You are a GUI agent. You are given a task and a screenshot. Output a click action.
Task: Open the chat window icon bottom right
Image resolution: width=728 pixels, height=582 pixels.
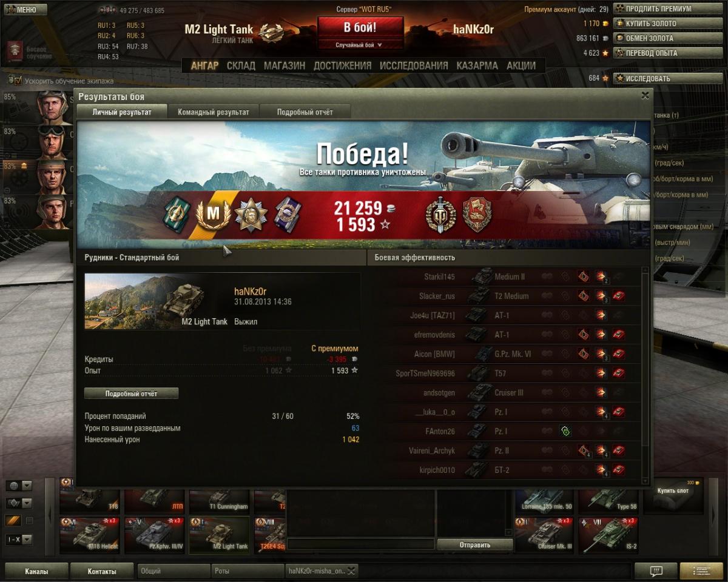click(656, 570)
